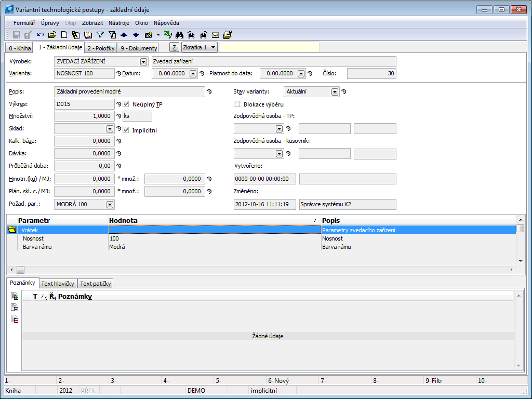Click the delete note icon with red minus
This screenshot has height=399, width=532.
coord(15,319)
